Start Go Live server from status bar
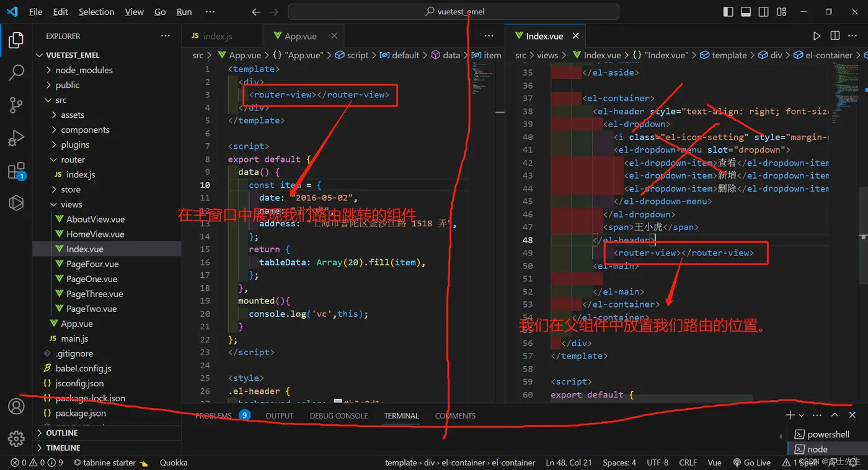 [751, 463]
